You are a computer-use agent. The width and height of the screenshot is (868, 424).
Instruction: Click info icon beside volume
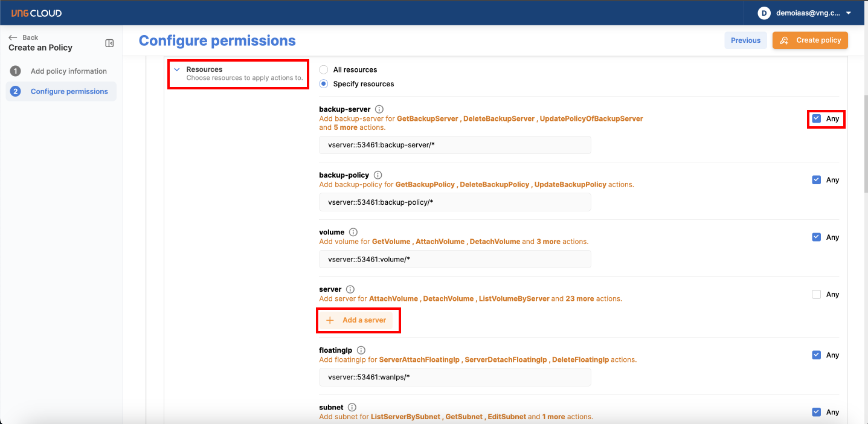(353, 232)
